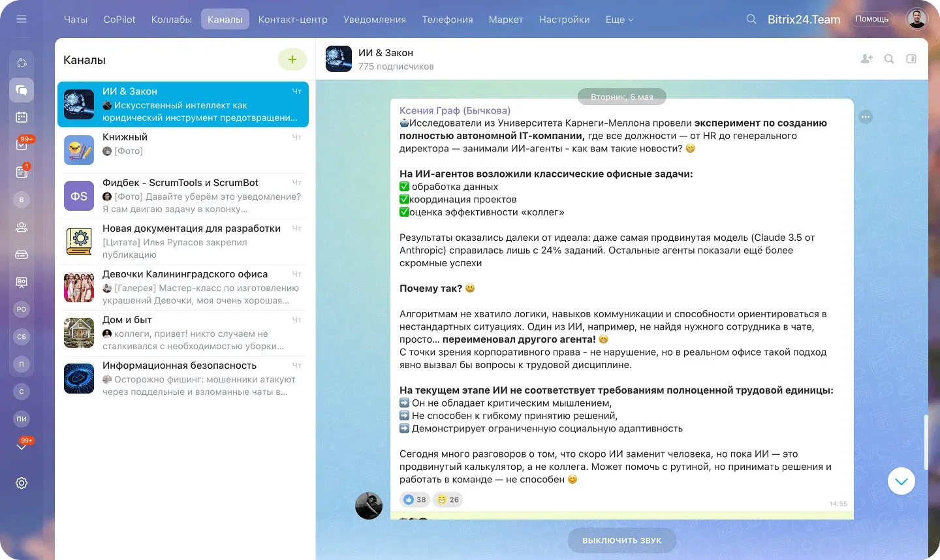Open your profile avatar in the top corner

(x=917, y=19)
